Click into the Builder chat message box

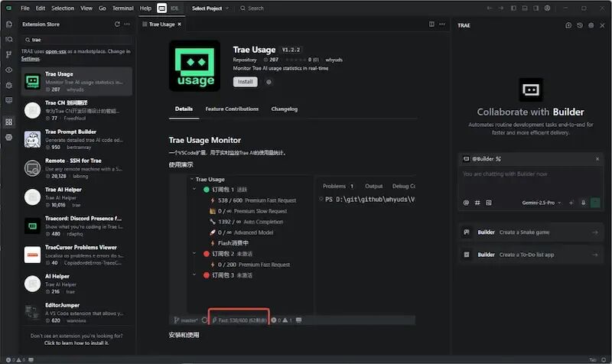[530, 181]
